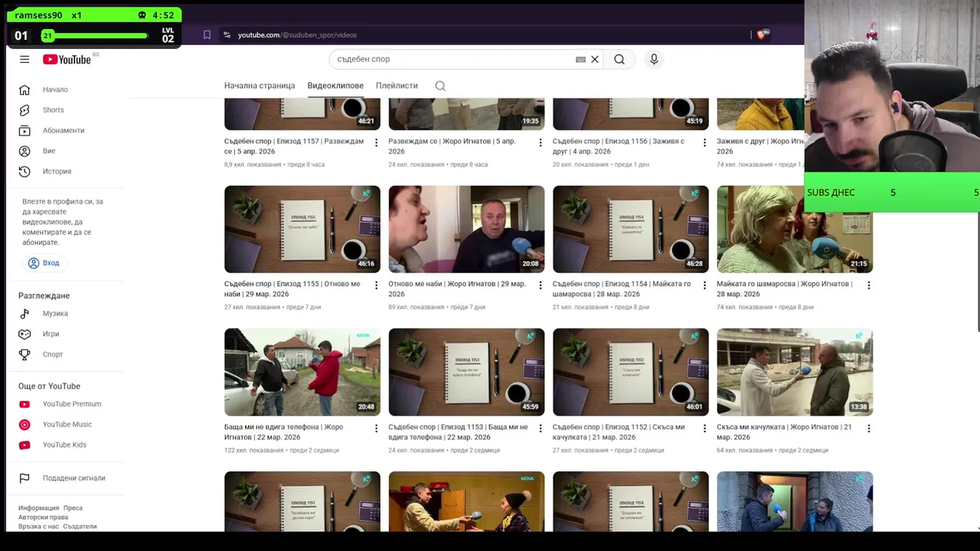The image size is (980, 551).
Task: Open Баща ми не вдига 20:48 thumbnail
Action: 302,372
